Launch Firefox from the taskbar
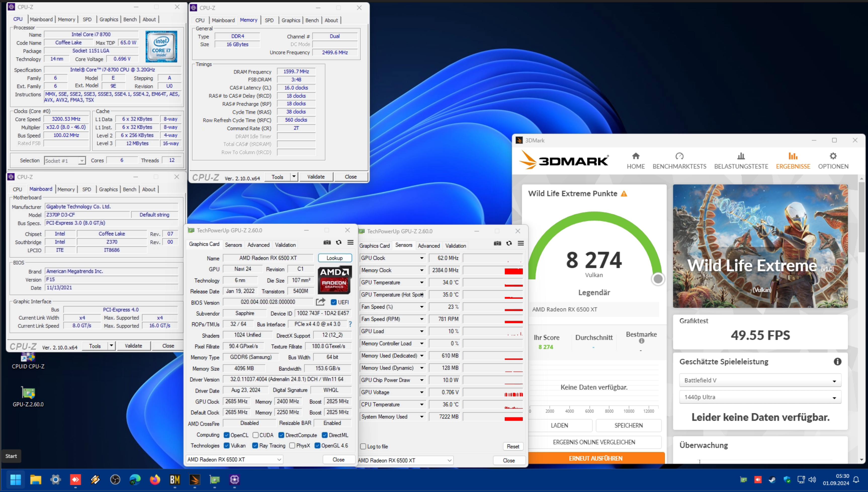The image size is (868, 492). pos(155,479)
